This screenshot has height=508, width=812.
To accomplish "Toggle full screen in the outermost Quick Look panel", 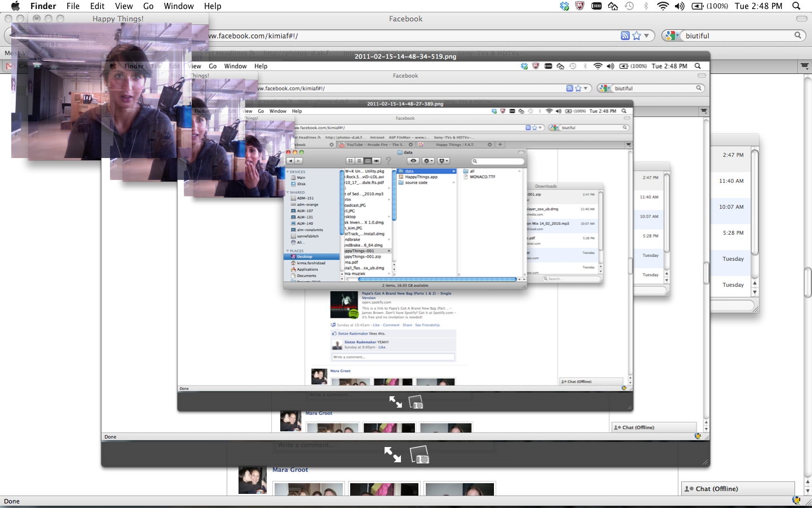I will point(392,454).
